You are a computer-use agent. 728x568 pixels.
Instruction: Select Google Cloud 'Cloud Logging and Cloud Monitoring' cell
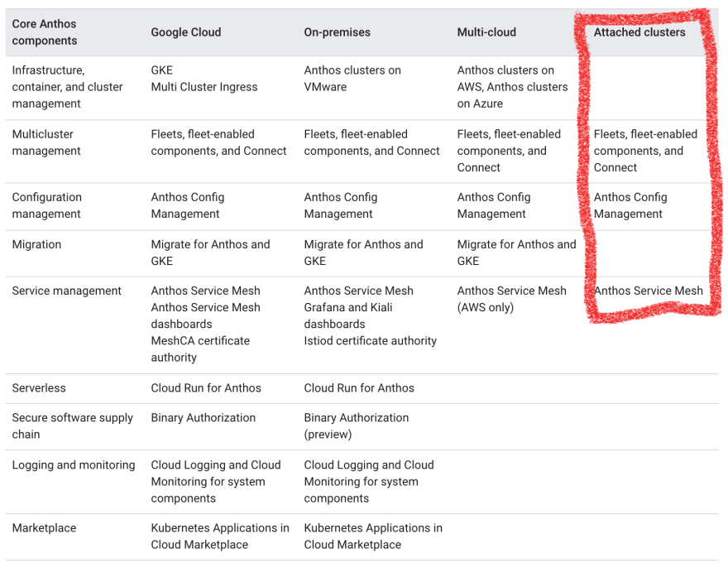pos(216,482)
